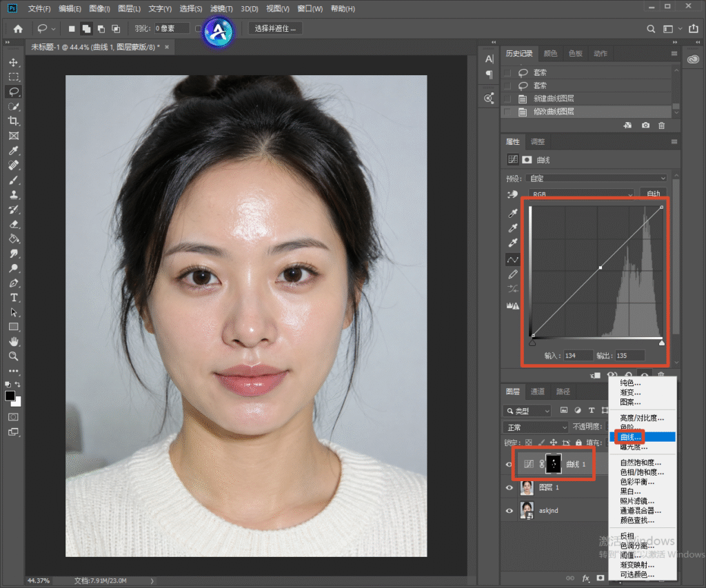
Task: Open the 类型 layer filter dropdown
Action: coord(527,411)
